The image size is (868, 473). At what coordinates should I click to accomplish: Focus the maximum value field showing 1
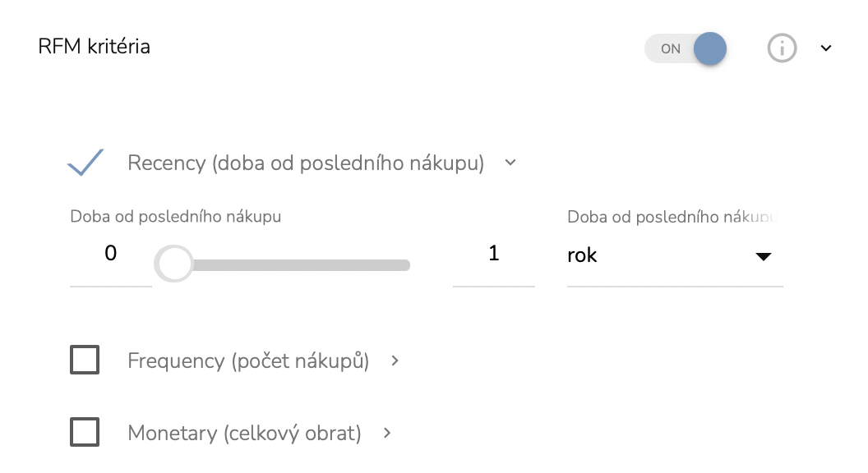click(x=493, y=254)
